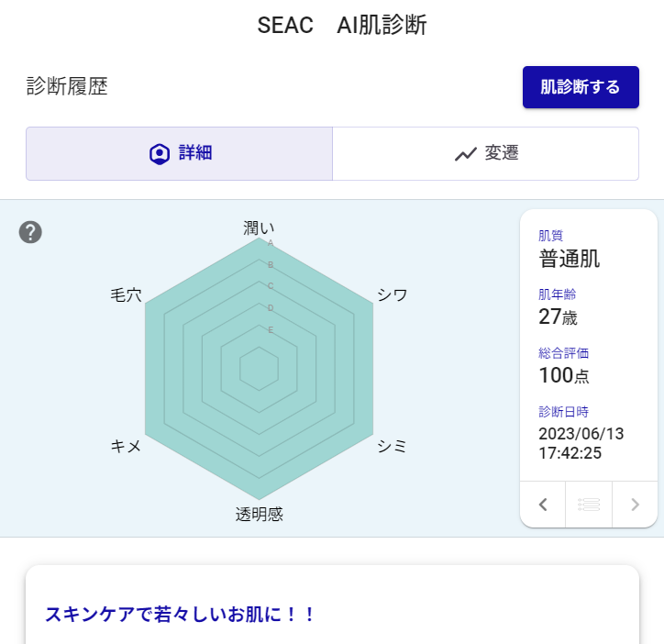
Task: Click the 潤い label on radar chart
Action: click(x=259, y=228)
